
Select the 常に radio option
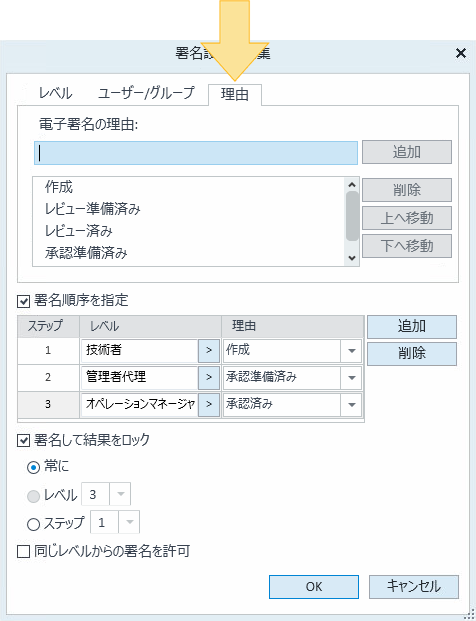(x=33, y=468)
